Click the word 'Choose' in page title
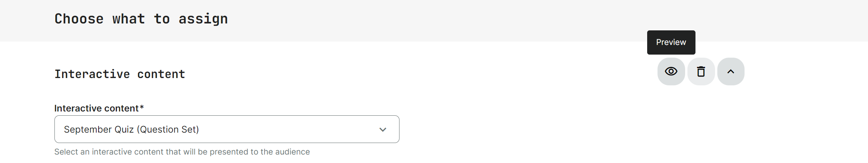The width and height of the screenshot is (868, 163). pos(79,19)
